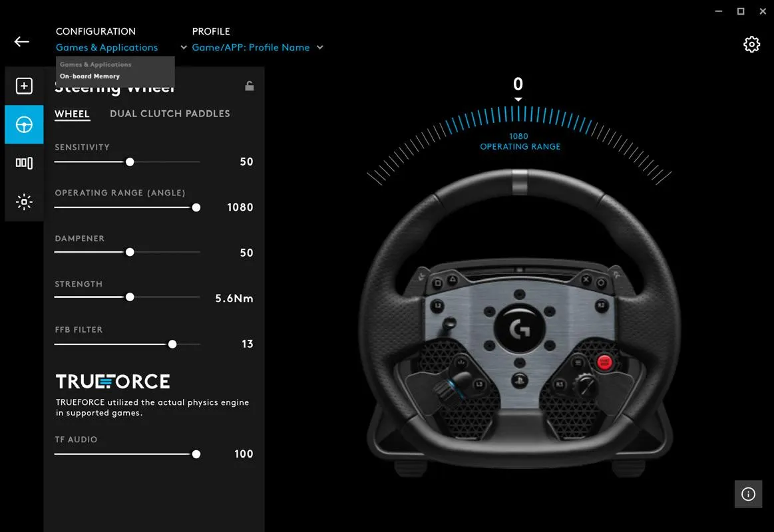Click the TF Audio slider handle
This screenshot has width=774, height=532.
click(x=196, y=454)
